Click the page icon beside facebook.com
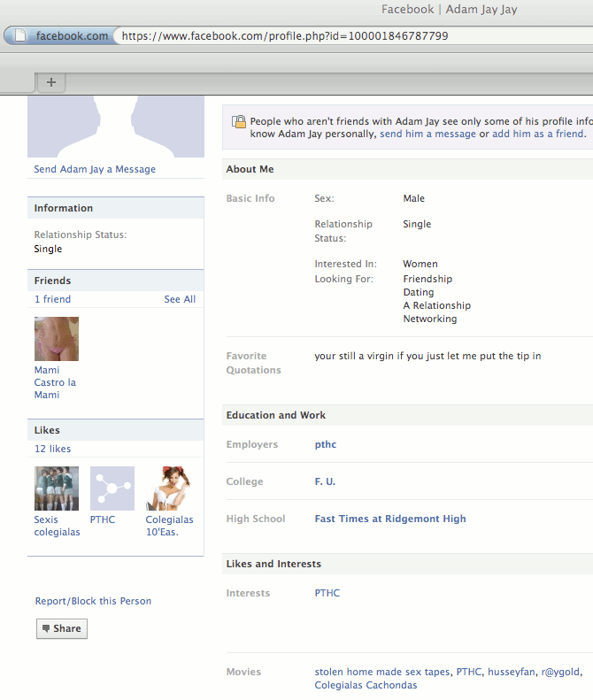This screenshot has height=700, width=593. (x=19, y=35)
